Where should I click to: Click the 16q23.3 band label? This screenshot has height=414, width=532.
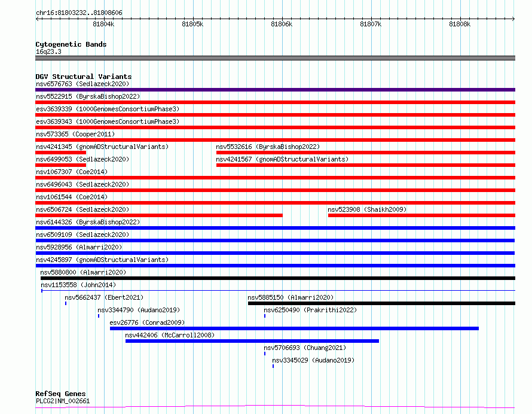(48, 51)
